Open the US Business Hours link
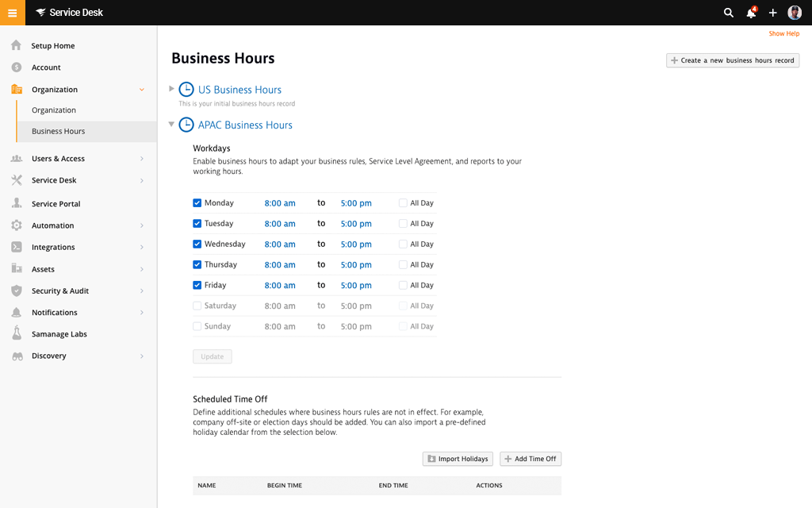This screenshot has width=812, height=508. [x=239, y=90]
